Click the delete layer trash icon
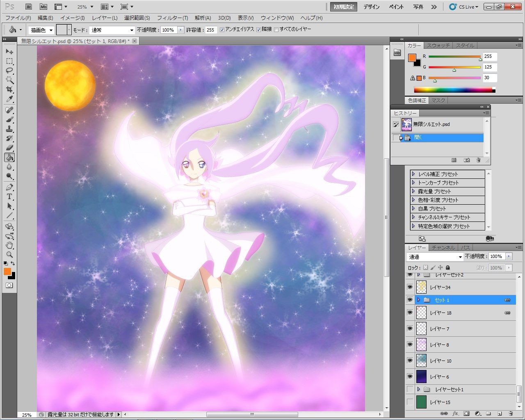Image resolution: width=525 pixels, height=420 pixels. 511,413
